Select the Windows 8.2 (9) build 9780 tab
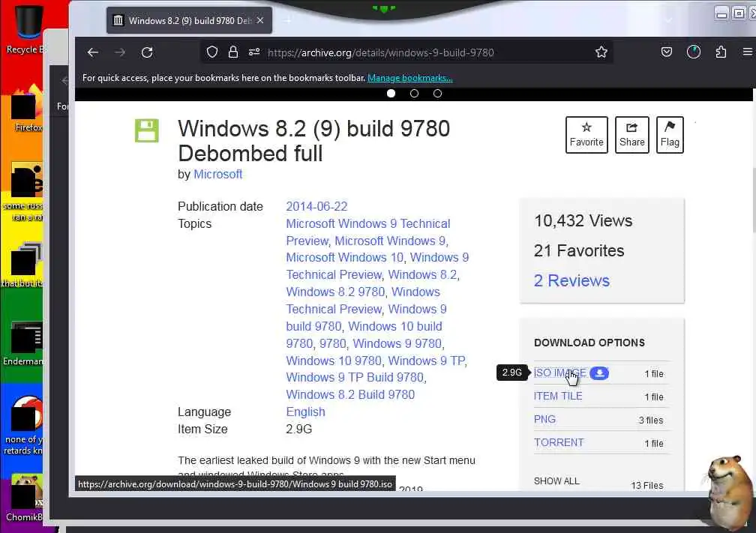Image resolution: width=756 pixels, height=533 pixels. 189,20
